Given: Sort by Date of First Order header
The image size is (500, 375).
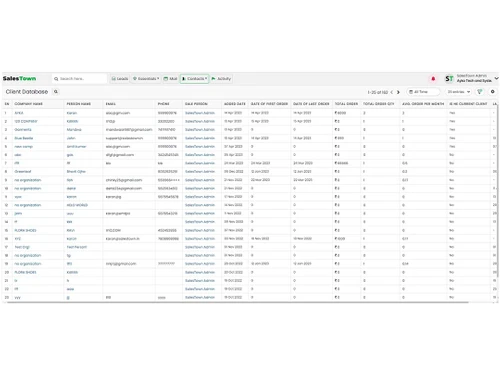Looking at the screenshot, I should tap(269, 104).
